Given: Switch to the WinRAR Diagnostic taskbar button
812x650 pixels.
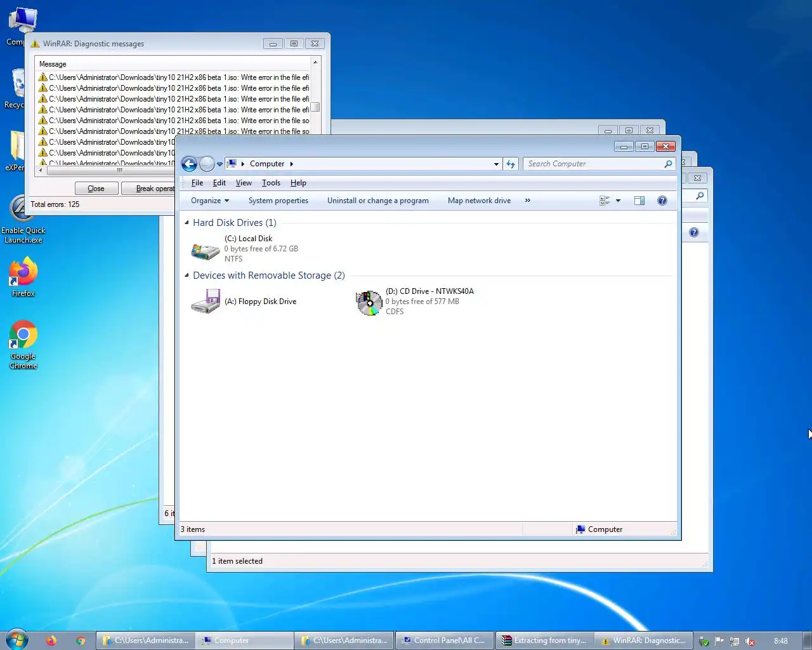Looking at the screenshot, I should pyautogui.click(x=644, y=640).
